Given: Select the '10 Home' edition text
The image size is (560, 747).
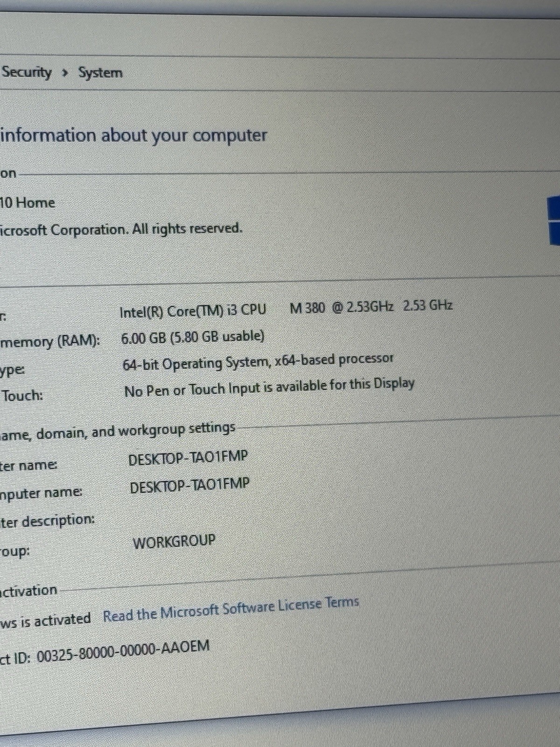Looking at the screenshot, I should coord(28,203).
